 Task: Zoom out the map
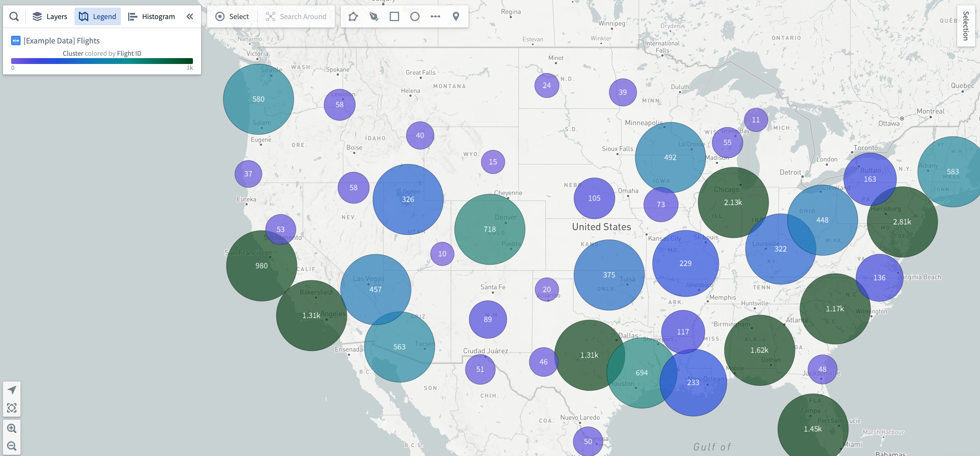point(12,446)
